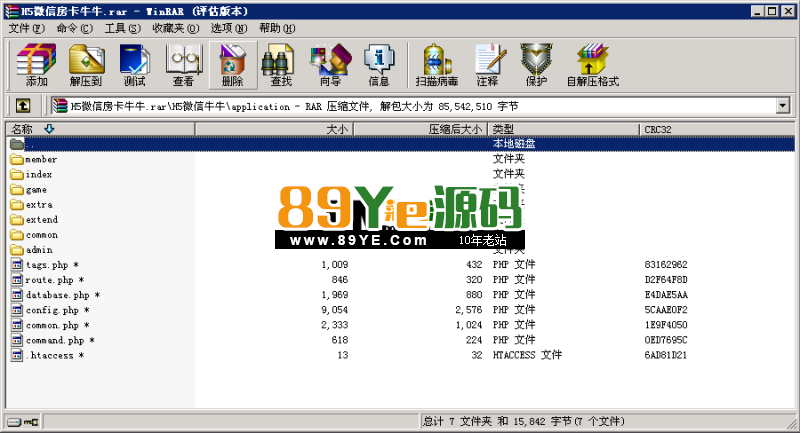Open the 查看 (View) toolbar icon
Image resolution: width=800 pixels, height=433 pixels.
tap(183, 65)
